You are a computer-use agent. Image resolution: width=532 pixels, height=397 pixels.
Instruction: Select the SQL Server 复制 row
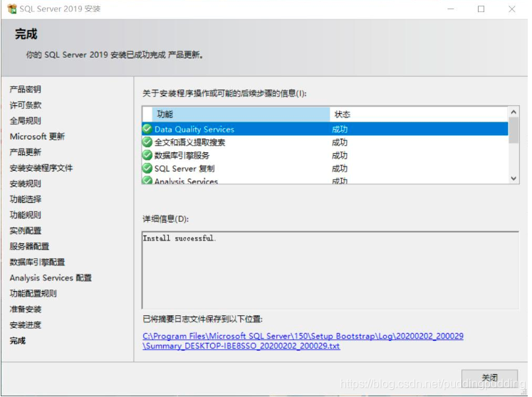click(325, 169)
